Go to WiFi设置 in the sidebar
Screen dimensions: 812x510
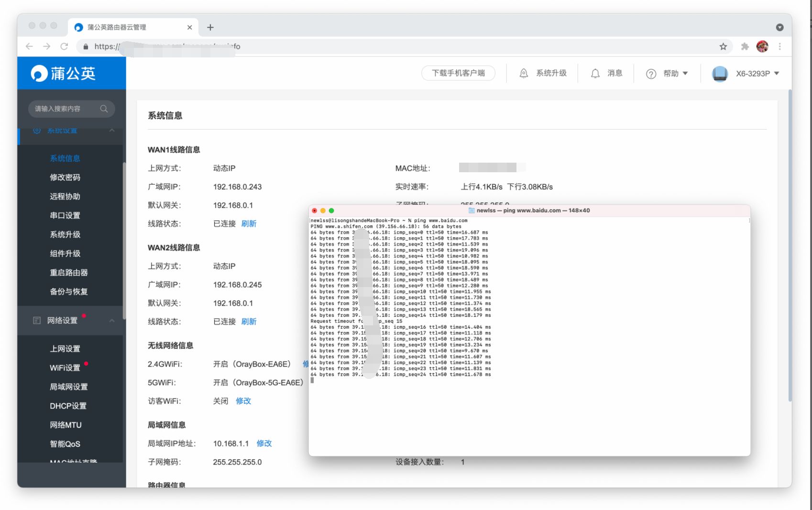pos(65,368)
